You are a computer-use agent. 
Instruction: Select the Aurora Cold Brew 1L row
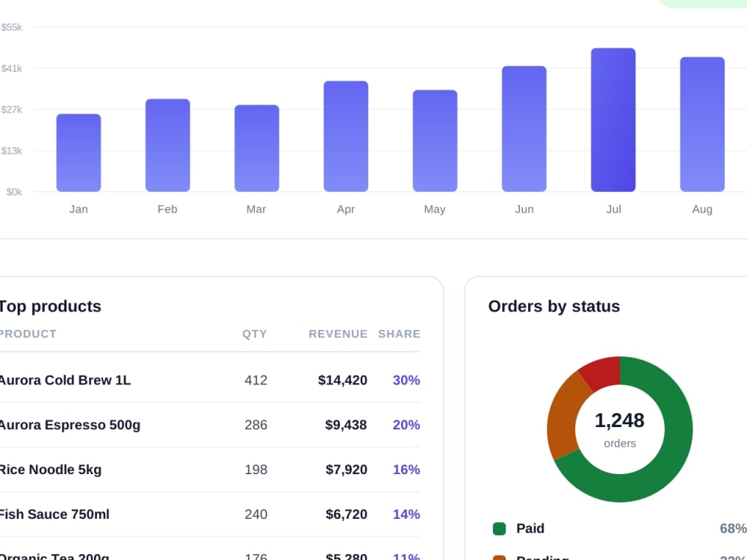(210, 380)
